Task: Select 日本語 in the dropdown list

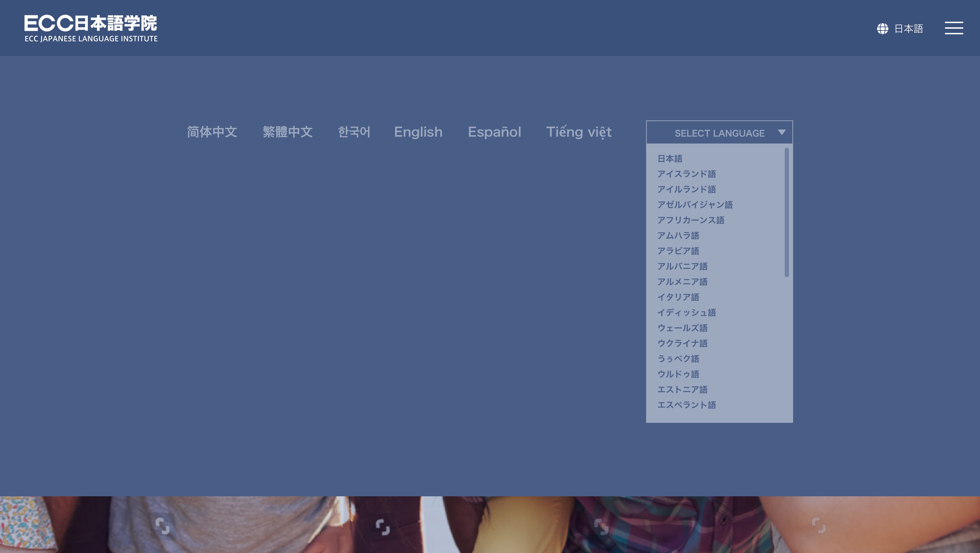Action: pos(670,159)
